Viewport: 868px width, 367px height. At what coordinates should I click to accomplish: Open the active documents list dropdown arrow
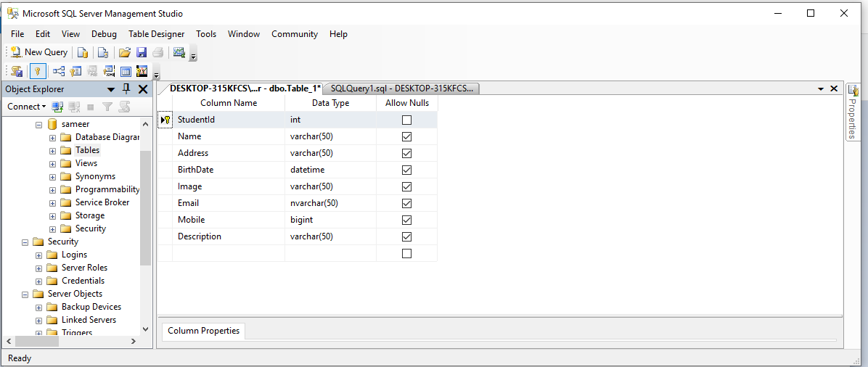(821, 89)
